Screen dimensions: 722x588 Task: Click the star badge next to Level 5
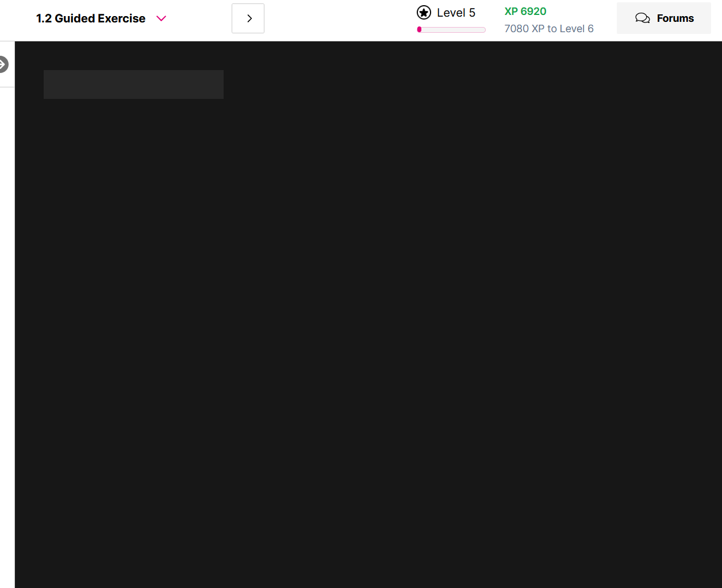click(x=424, y=13)
